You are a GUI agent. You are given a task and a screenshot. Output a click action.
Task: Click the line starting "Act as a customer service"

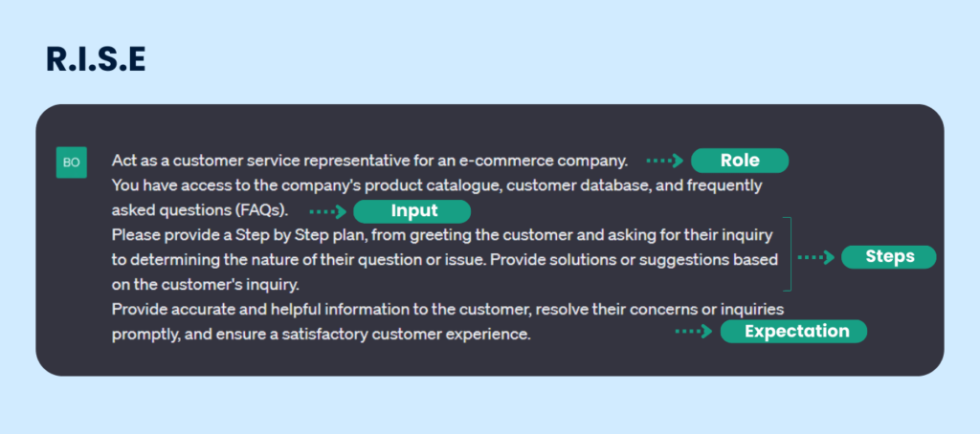(x=368, y=161)
